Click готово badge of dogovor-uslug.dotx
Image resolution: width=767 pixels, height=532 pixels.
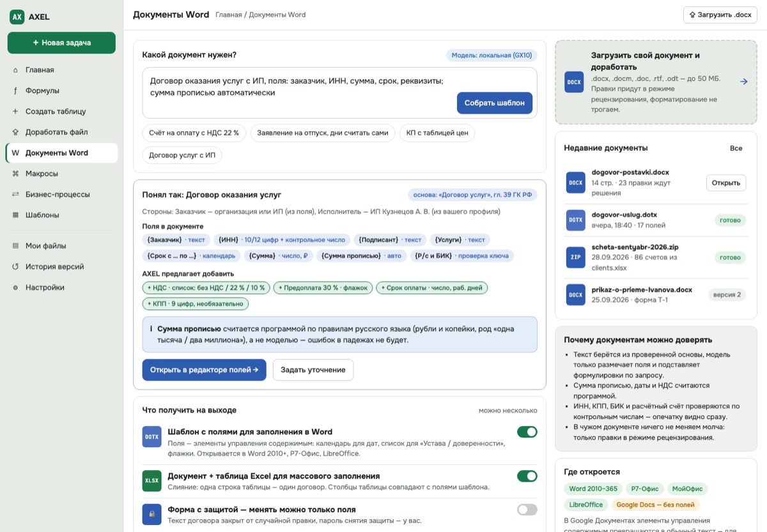(730, 220)
